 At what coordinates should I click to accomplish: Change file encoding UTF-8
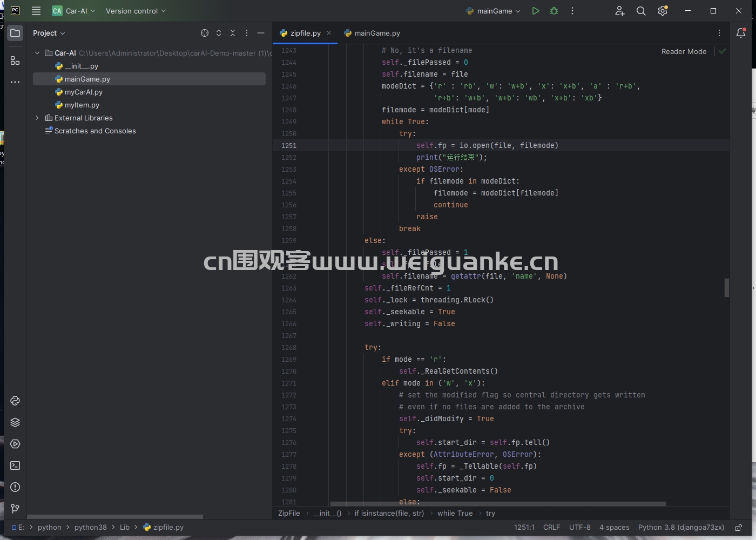coord(579,527)
